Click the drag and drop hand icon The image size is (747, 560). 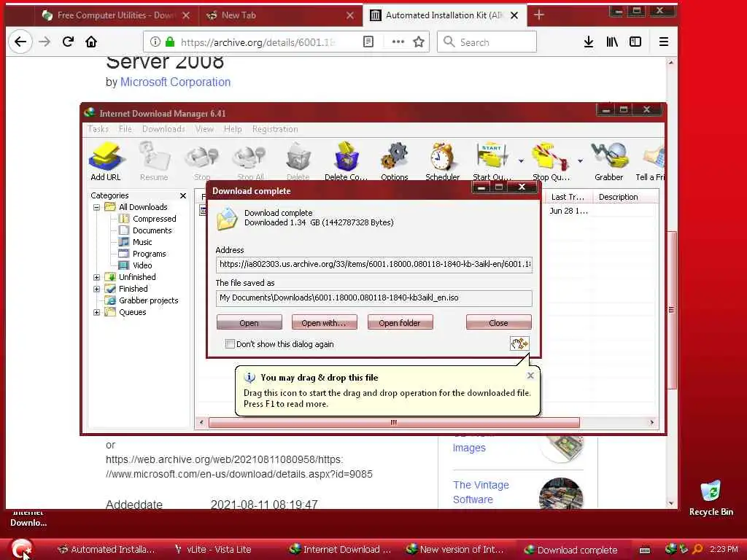coord(519,343)
